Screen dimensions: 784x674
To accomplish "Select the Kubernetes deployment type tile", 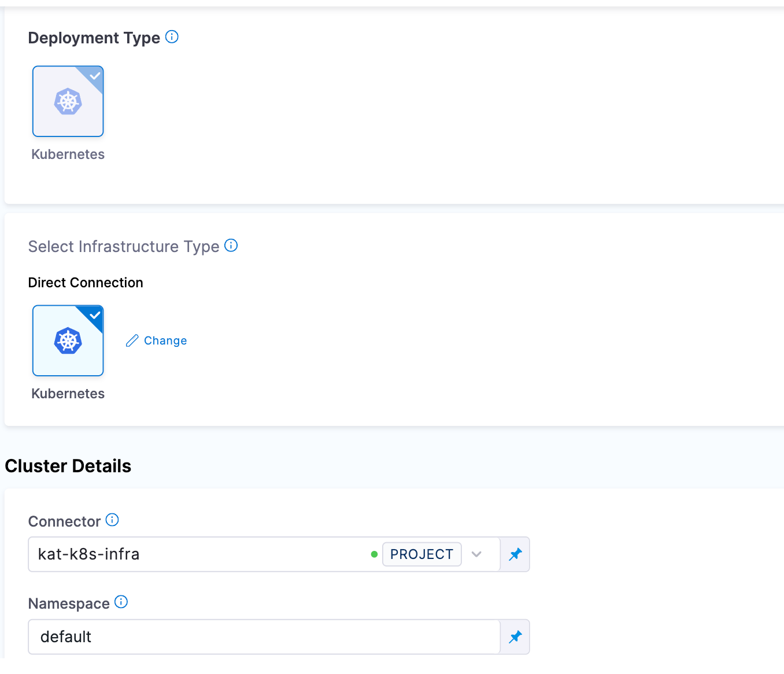I will (68, 102).
